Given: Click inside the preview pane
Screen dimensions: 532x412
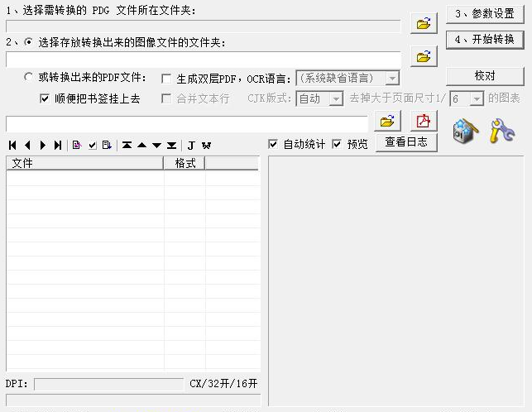Looking at the screenshot, I should coord(396,281).
